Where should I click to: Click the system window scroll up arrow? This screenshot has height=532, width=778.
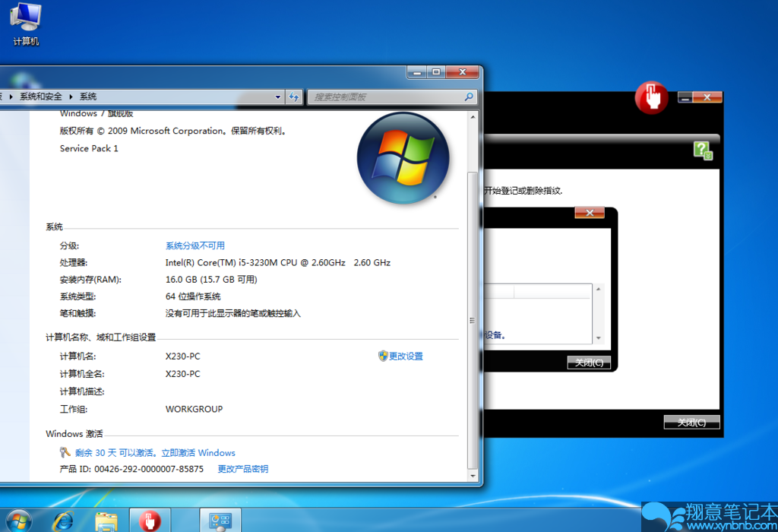473,117
